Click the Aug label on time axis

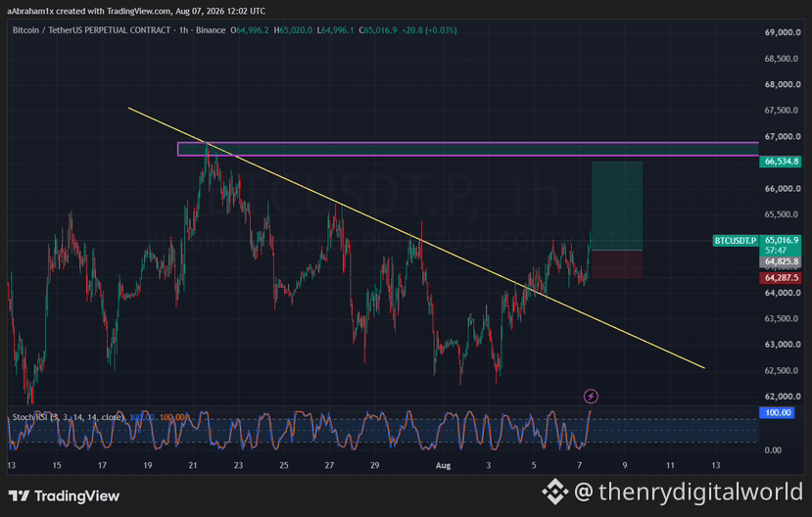click(x=444, y=466)
